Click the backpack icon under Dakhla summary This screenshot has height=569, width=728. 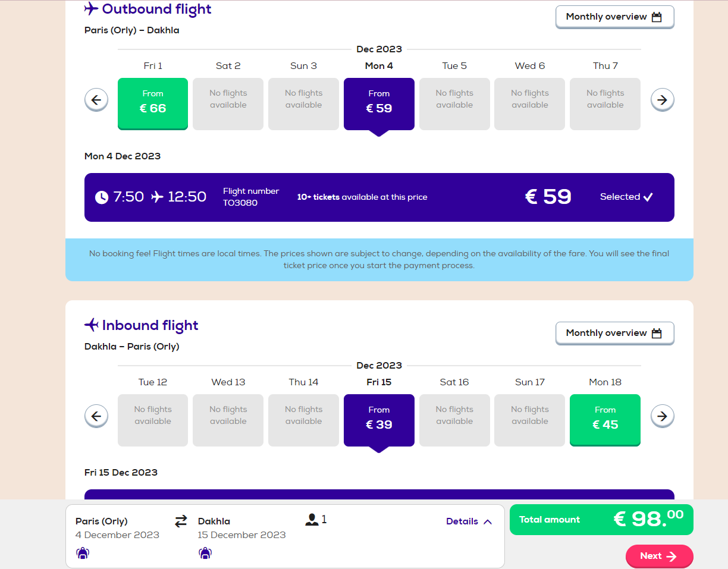click(205, 553)
